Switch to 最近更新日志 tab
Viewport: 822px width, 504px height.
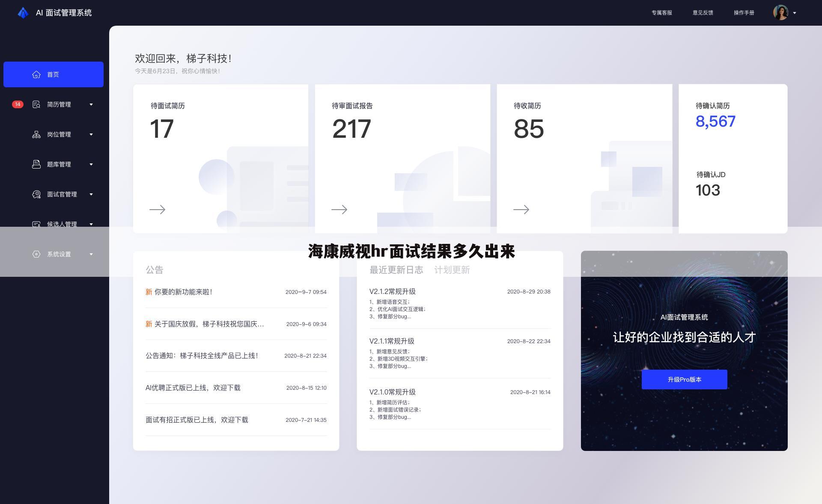point(396,270)
